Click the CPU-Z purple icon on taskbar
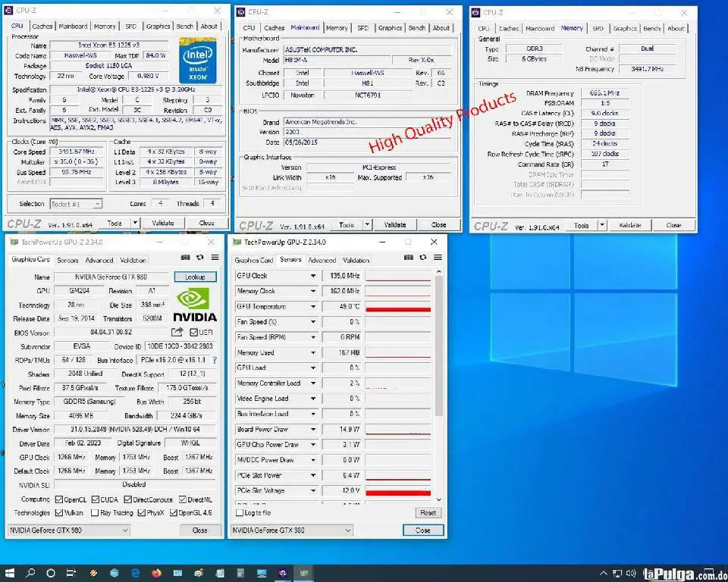 (283, 573)
